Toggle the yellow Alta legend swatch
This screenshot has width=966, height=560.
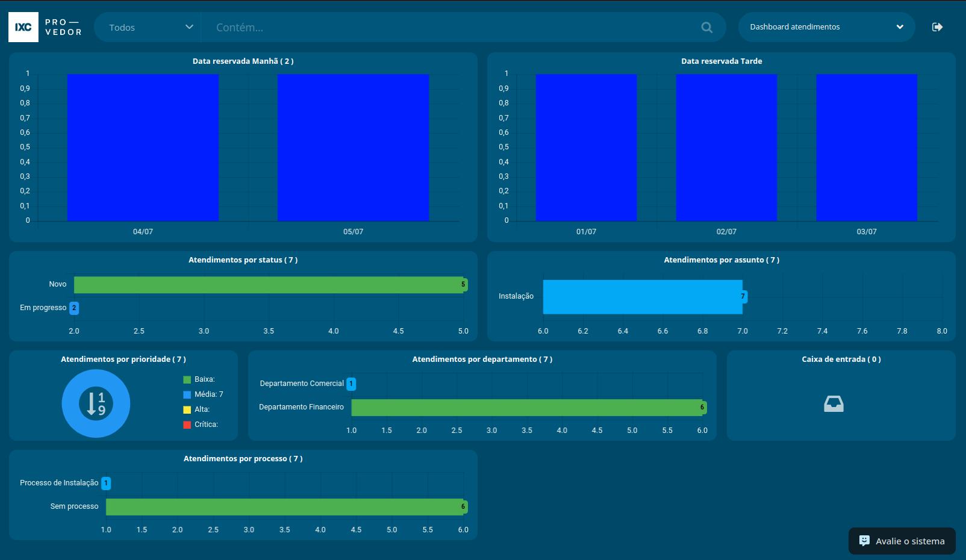187,410
